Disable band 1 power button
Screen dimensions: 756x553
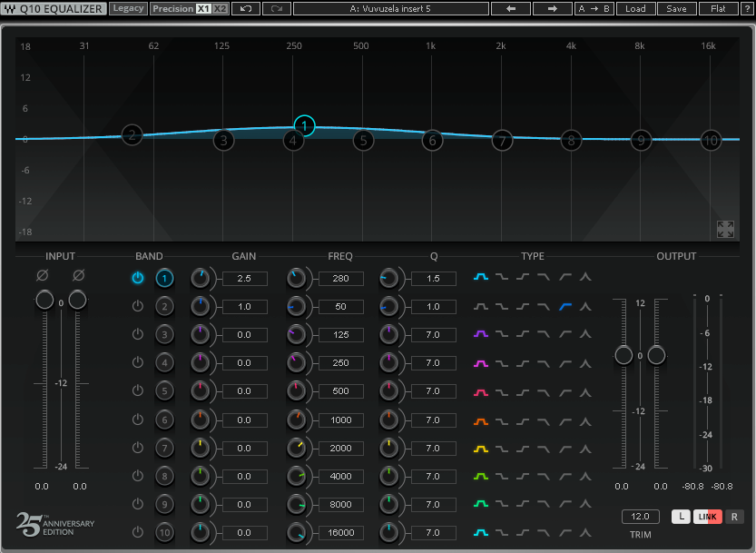tap(138, 278)
